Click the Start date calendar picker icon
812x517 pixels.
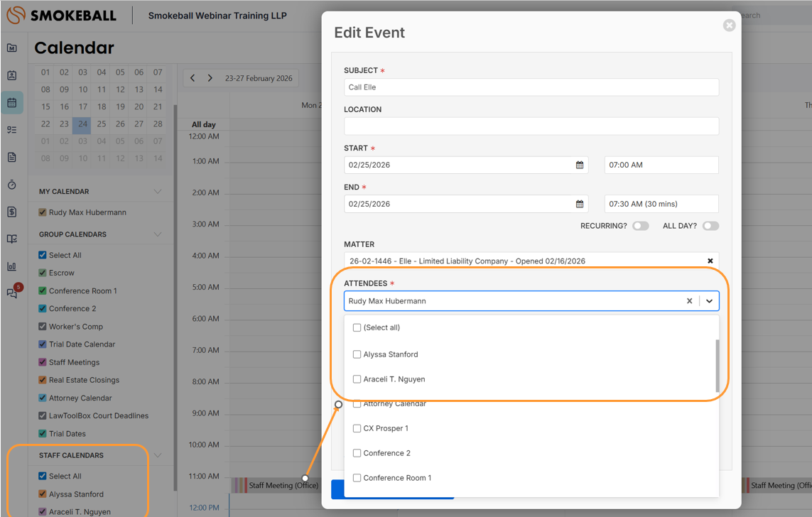tap(580, 165)
